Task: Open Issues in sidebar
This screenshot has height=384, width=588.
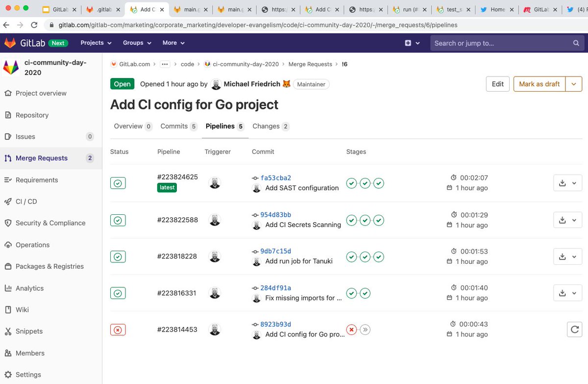Action: (x=25, y=136)
